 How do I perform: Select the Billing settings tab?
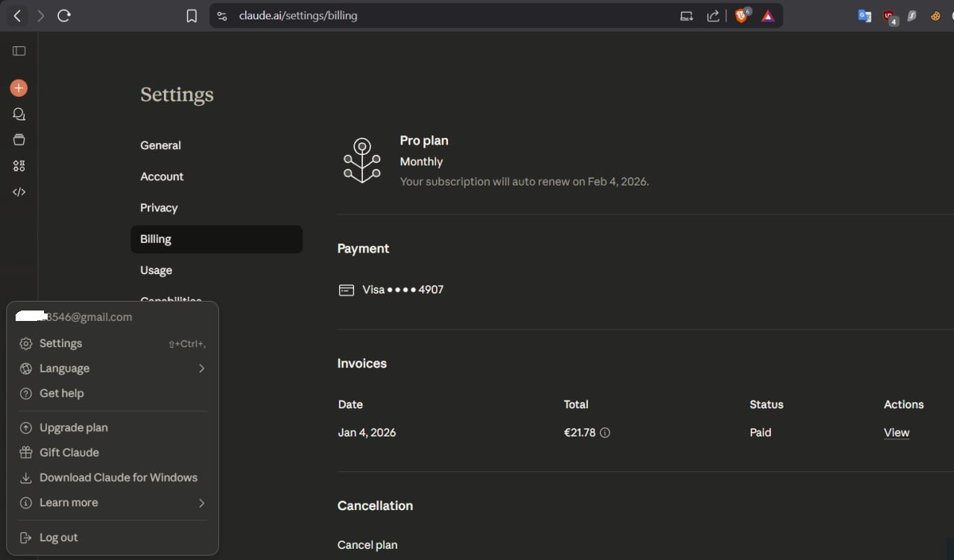pyautogui.click(x=216, y=239)
